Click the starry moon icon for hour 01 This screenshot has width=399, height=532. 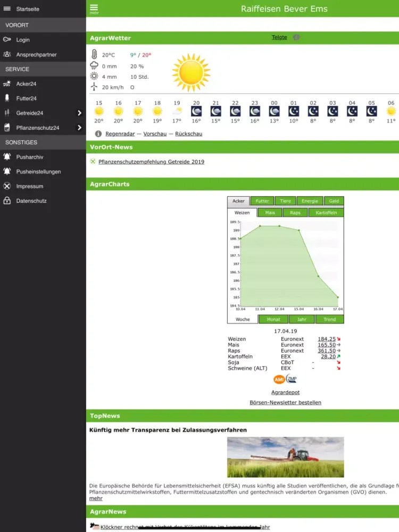tap(294, 111)
